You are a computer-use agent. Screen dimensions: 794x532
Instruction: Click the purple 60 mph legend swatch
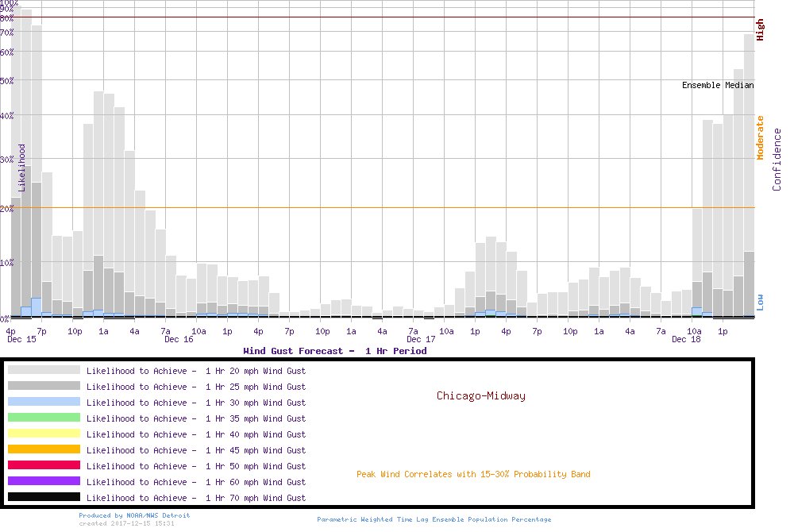click(x=44, y=481)
